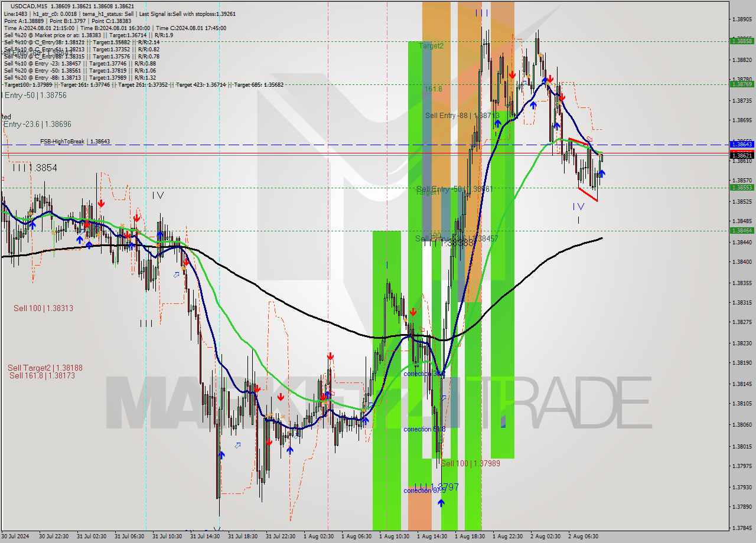This screenshot has width=756, height=543.
Task: Click the '1 Aug 14:30' time axis label
Action: point(432,537)
